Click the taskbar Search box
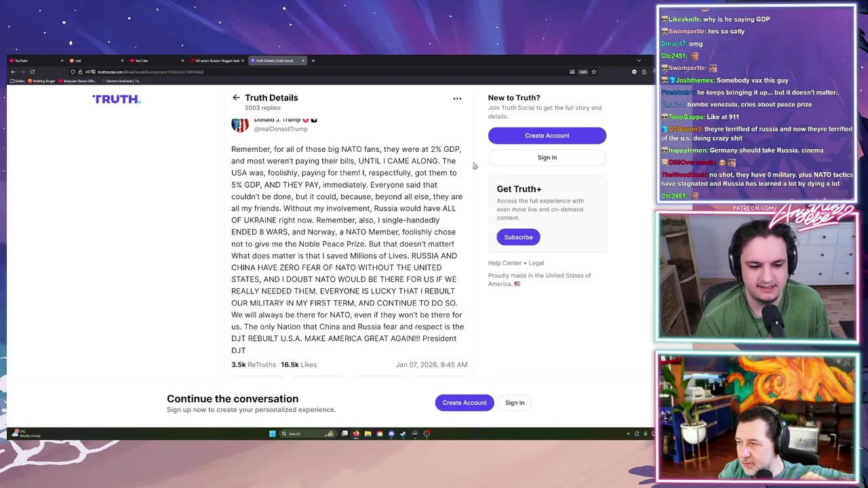Image resolution: width=868 pixels, height=488 pixels. (308, 434)
